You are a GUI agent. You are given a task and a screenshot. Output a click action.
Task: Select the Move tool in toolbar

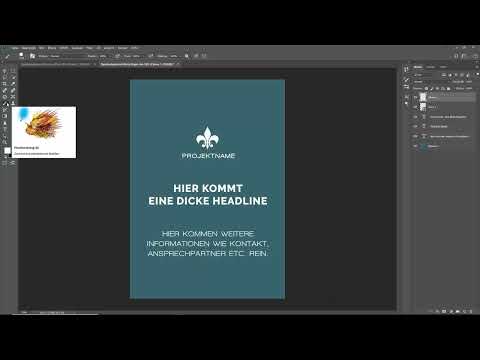tap(5, 71)
